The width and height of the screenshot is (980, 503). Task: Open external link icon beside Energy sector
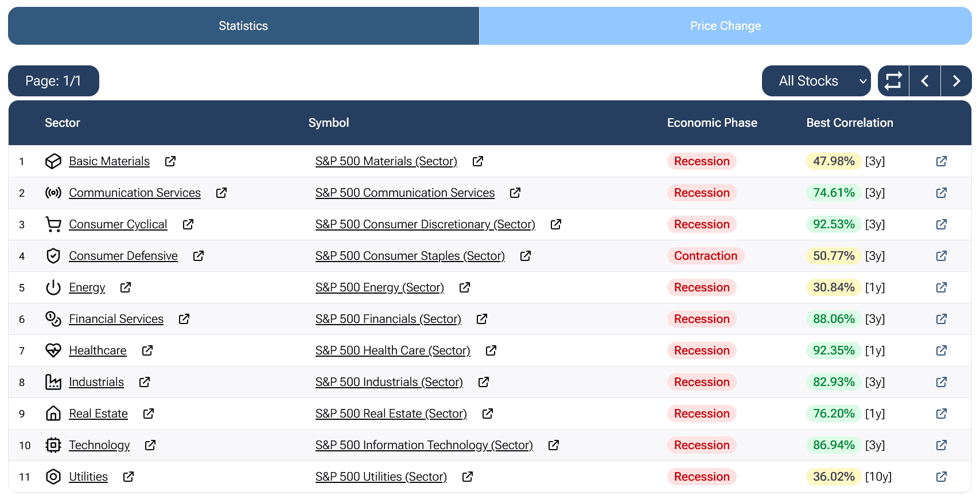126,287
